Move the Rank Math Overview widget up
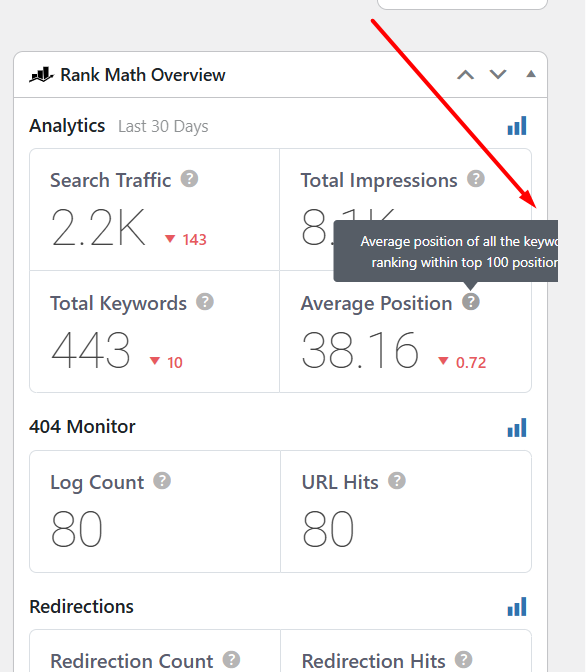 [466, 75]
